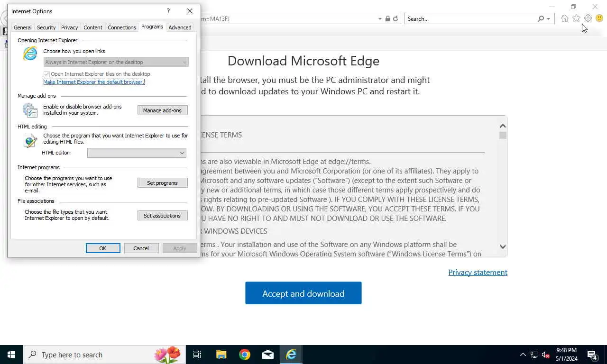Click the network status tray icon

534,355
